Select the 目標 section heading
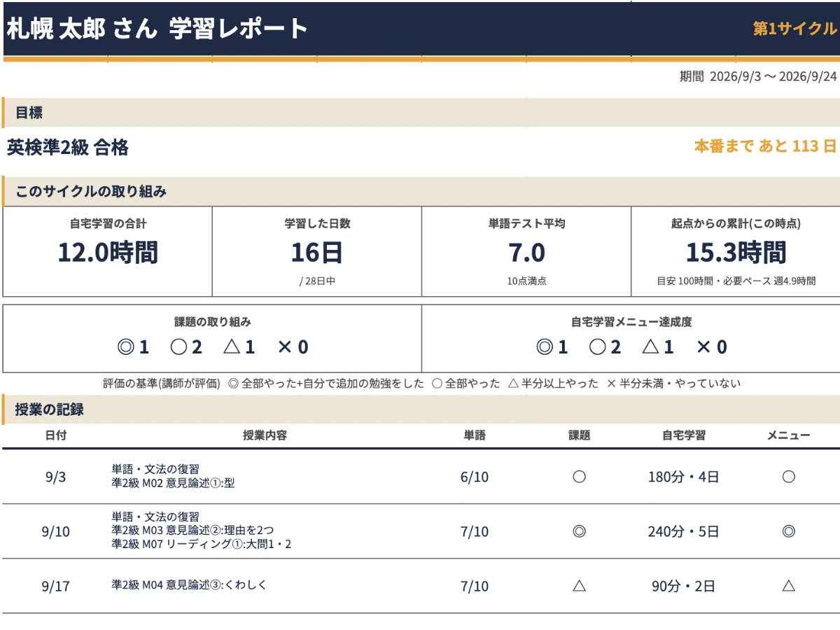 29,113
